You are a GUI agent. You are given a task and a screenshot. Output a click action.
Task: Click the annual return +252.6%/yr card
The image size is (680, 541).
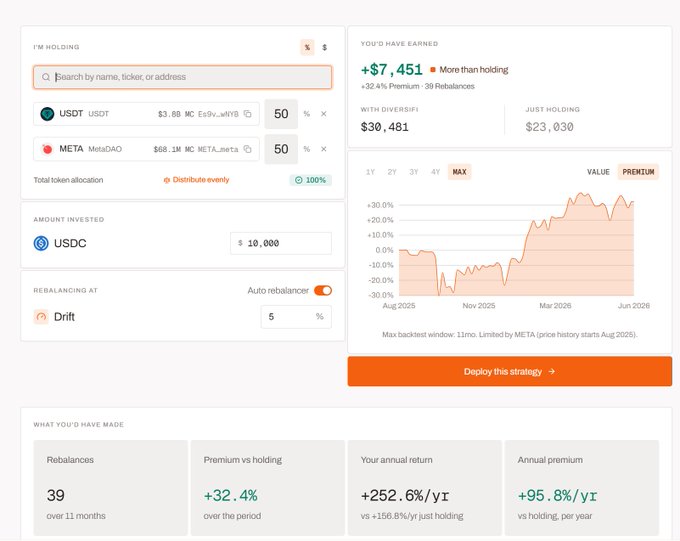click(x=425, y=488)
